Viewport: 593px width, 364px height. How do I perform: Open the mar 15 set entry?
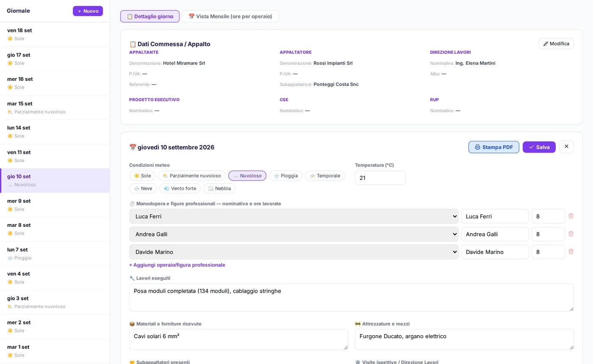point(55,108)
